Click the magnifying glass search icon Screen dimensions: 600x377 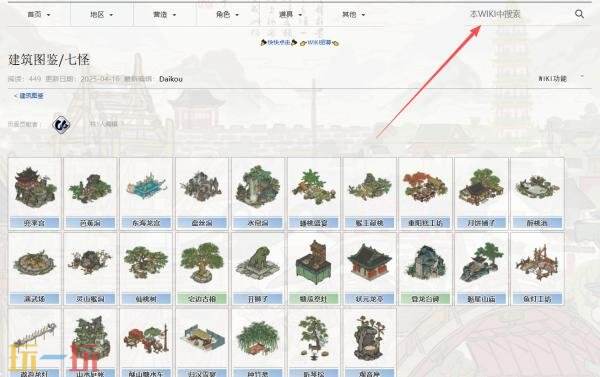[x=579, y=14]
